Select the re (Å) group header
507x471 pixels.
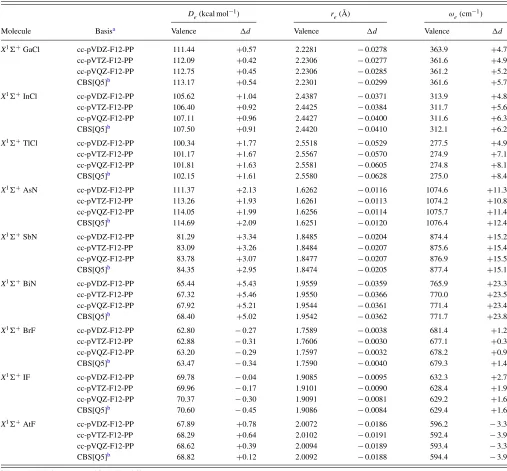pos(340,14)
